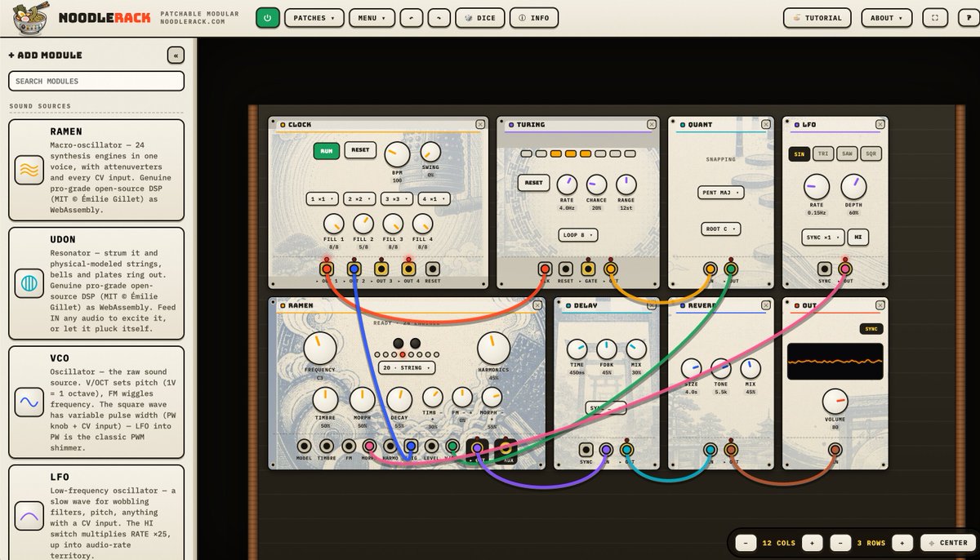Image resolution: width=980 pixels, height=560 pixels.
Task: Start the Tutorial
Action: click(x=817, y=18)
